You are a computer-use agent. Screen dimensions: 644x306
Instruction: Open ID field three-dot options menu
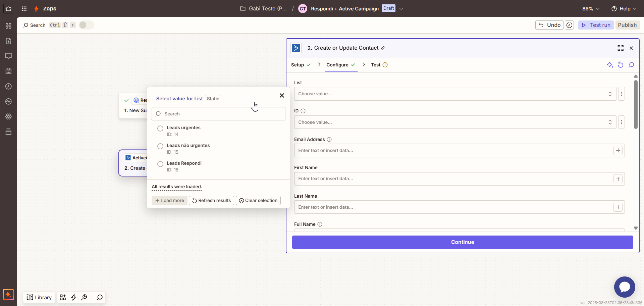coord(621,122)
